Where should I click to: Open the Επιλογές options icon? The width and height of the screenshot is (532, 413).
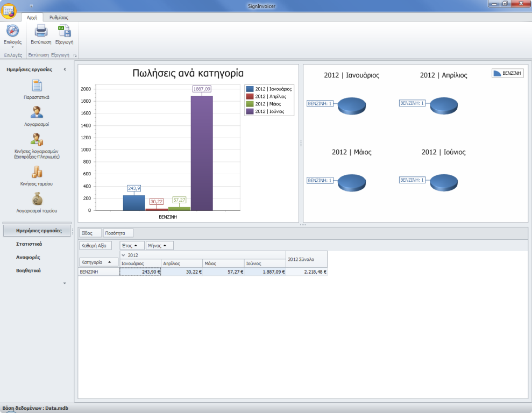click(x=12, y=31)
